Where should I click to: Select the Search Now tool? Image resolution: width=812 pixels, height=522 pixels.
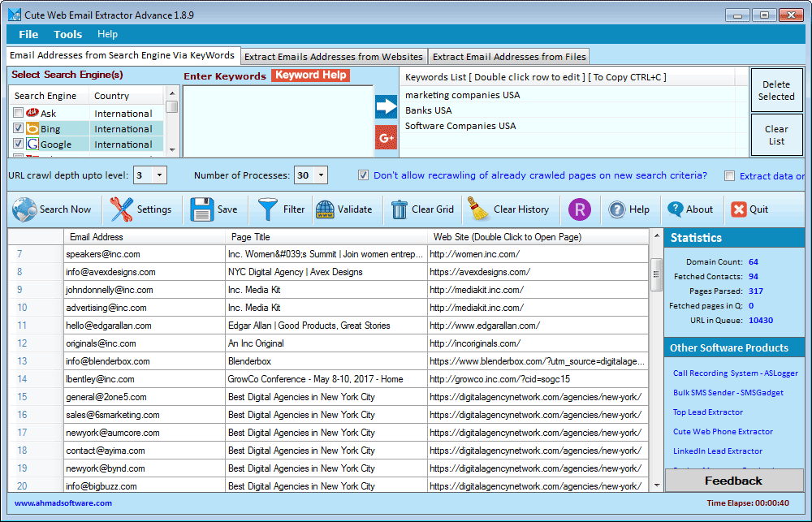click(x=53, y=209)
